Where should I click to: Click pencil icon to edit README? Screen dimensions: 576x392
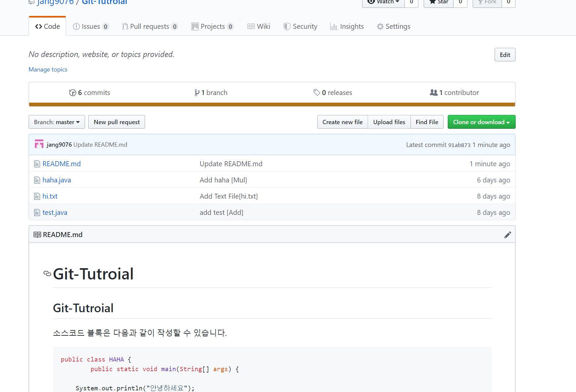[508, 235]
